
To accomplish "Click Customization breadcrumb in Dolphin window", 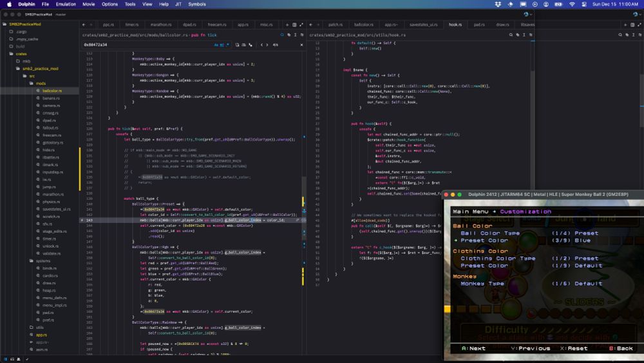I will coord(526,211).
